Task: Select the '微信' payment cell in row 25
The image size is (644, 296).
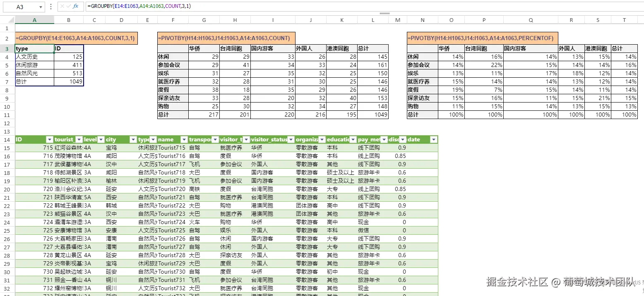Action: [373, 231]
